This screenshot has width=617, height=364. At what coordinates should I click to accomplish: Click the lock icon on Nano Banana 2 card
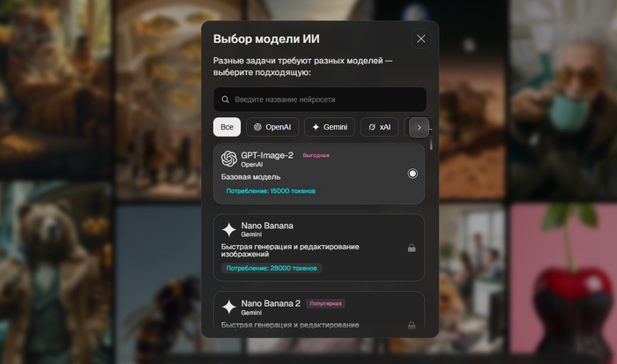tap(412, 325)
